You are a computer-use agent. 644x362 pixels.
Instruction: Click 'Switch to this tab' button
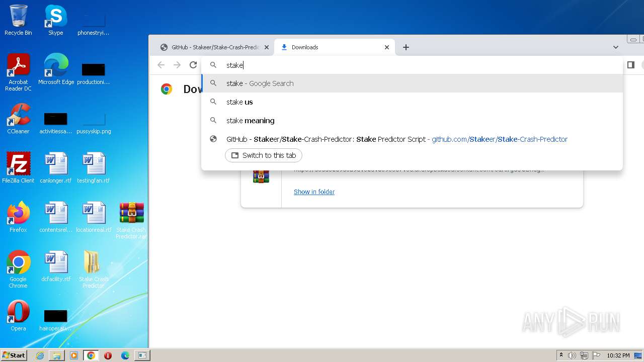coord(264,155)
